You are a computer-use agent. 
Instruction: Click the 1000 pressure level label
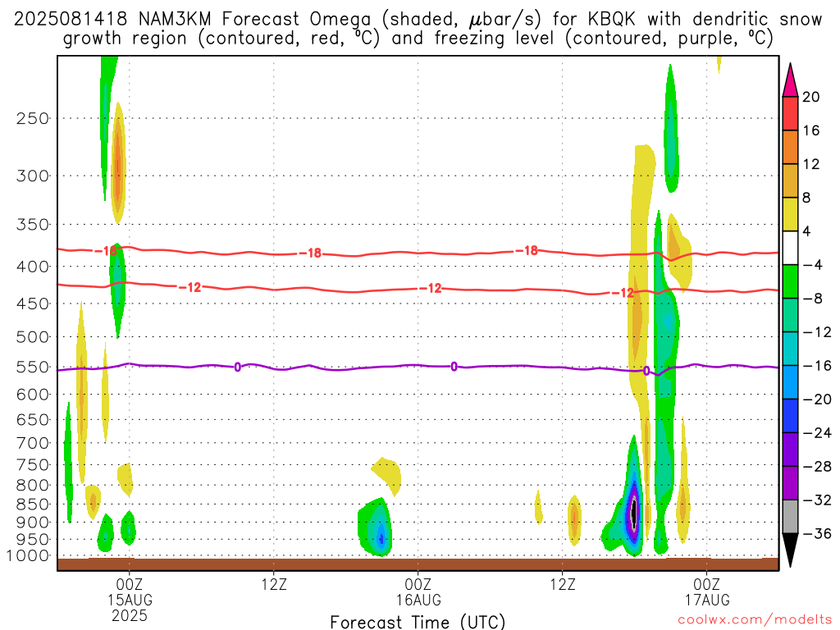point(28,556)
